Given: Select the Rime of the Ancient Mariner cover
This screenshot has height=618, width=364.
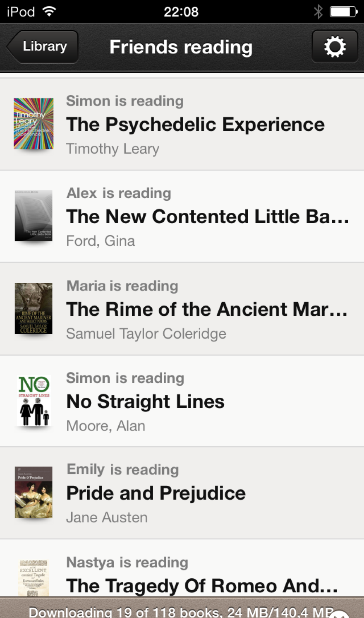Looking at the screenshot, I should click(x=34, y=308).
